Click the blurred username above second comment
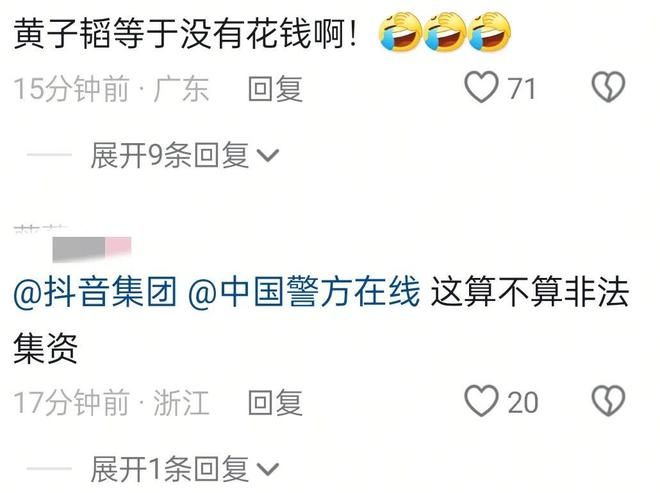Viewport: 660px width, 493px height. [x=92, y=248]
